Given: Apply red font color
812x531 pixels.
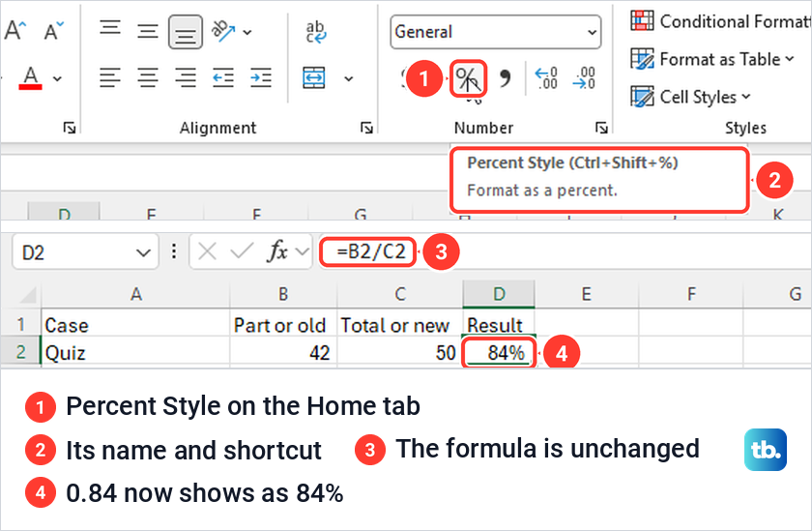Looking at the screenshot, I should click(x=31, y=78).
